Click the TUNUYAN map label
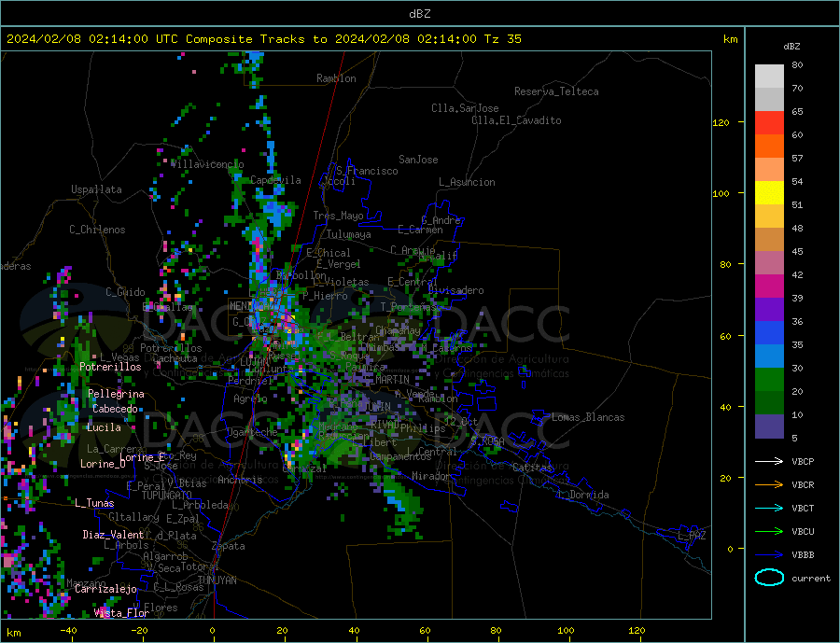Image resolution: width=840 pixels, height=643 pixels. click(217, 580)
